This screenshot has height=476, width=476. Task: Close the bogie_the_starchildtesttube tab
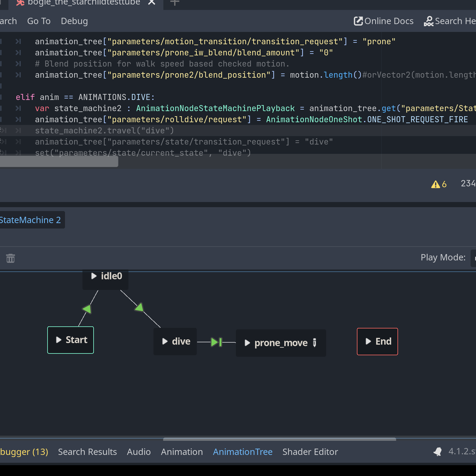(x=152, y=3)
